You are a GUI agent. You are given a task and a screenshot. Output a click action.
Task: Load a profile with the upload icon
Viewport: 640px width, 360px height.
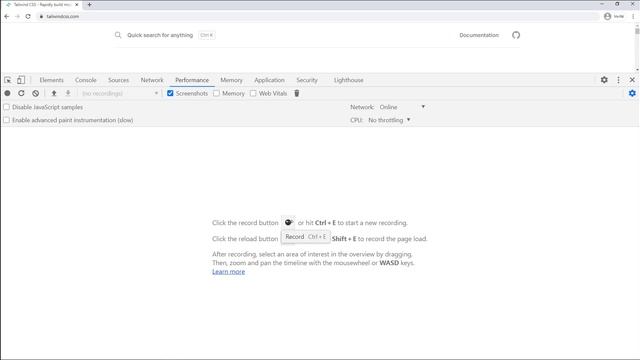(53, 93)
